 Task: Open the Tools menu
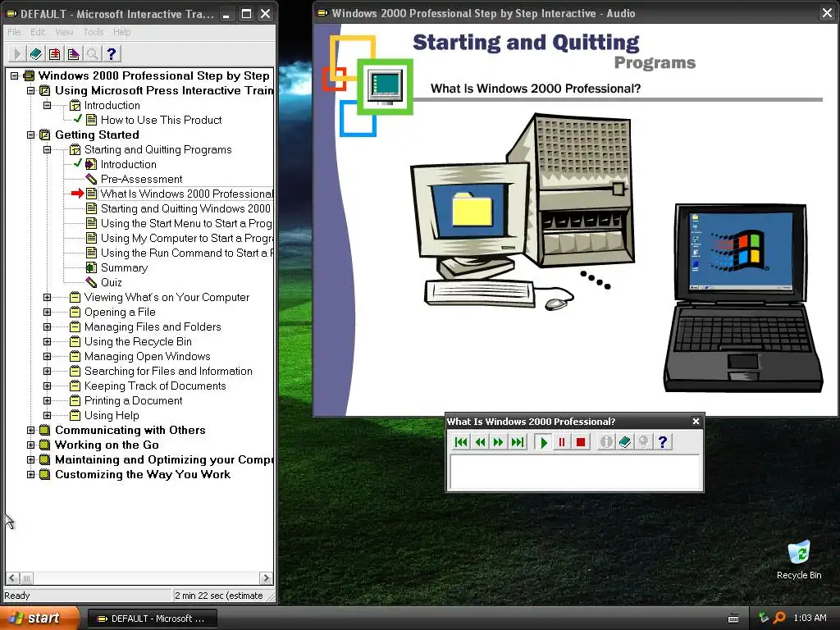point(94,32)
